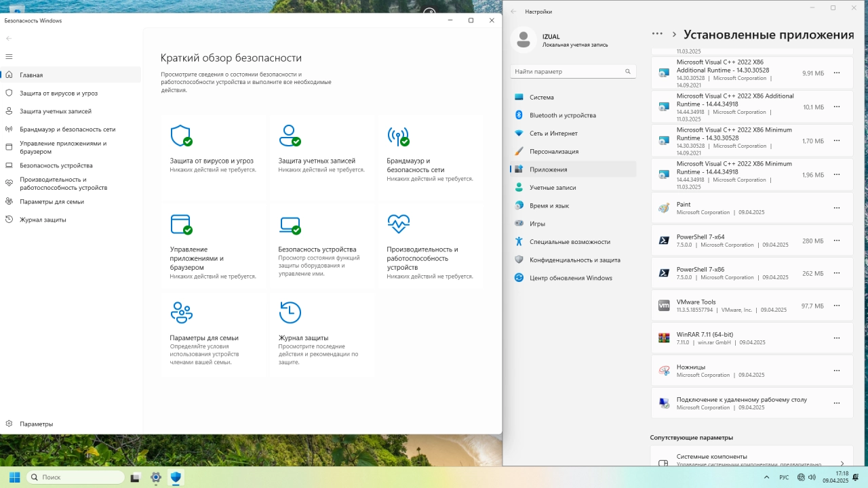868x488 pixels.
Task: Open Система in Settings navigation
Action: pos(573,98)
